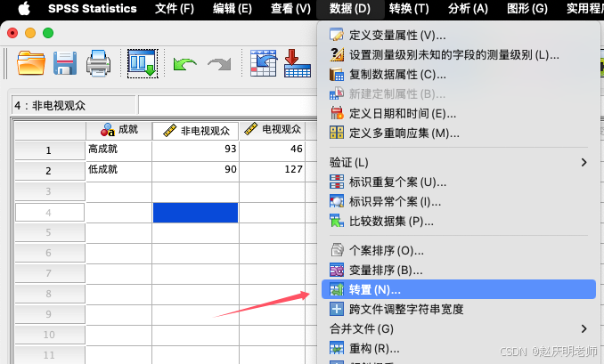Viewport: 604px width, 364px height.
Task: Select the cell with value 46
Action: (273, 150)
